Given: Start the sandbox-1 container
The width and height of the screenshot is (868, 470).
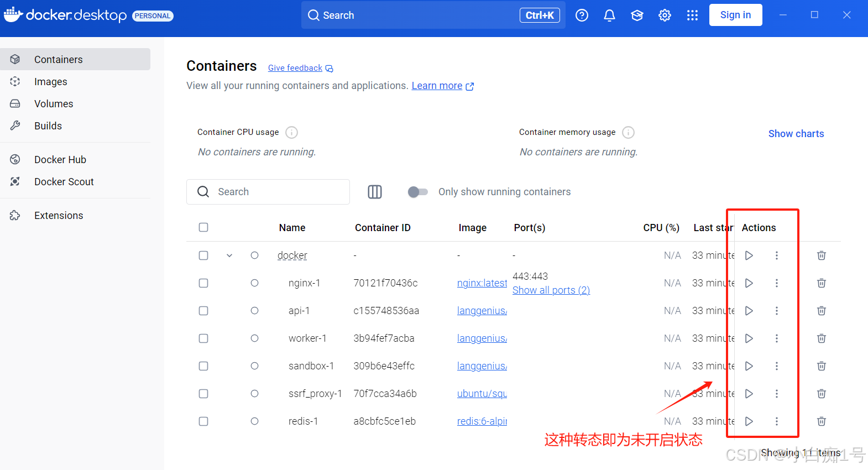Looking at the screenshot, I should pos(749,366).
